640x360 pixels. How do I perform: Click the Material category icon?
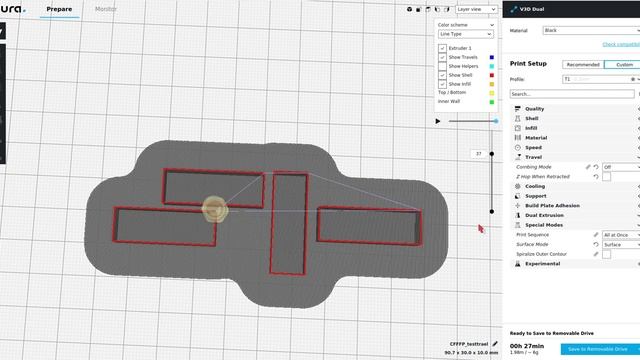(x=518, y=138)
